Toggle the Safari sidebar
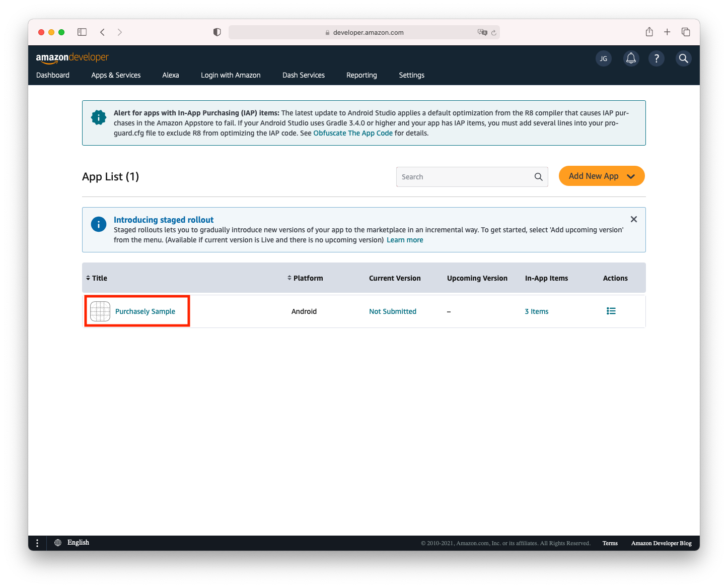Image resolution: width=728 pixels, height=588 pixels. 82,32
